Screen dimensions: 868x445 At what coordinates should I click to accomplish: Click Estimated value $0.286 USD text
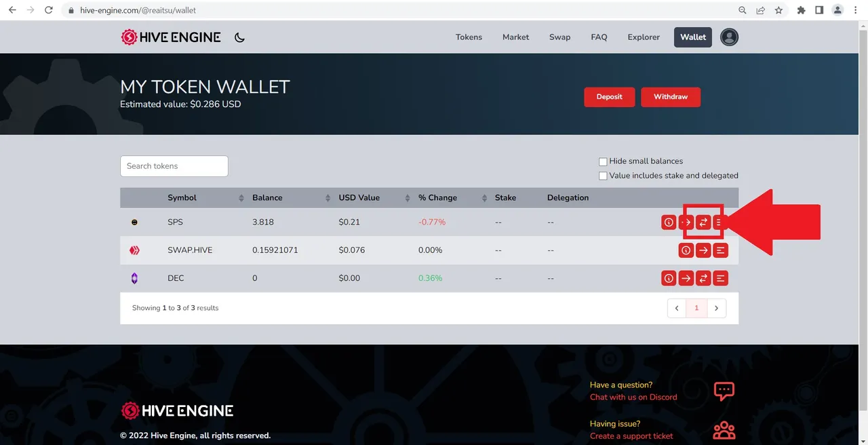180,104
